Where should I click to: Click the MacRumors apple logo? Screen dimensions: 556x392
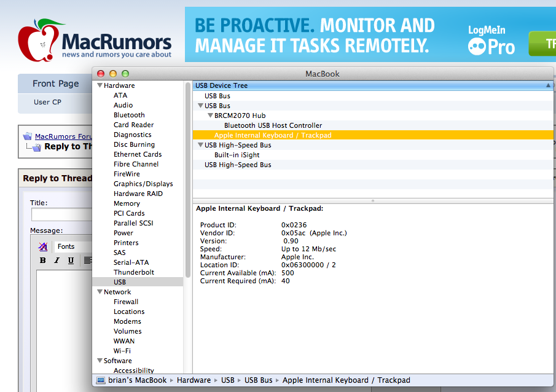[38, 40]
